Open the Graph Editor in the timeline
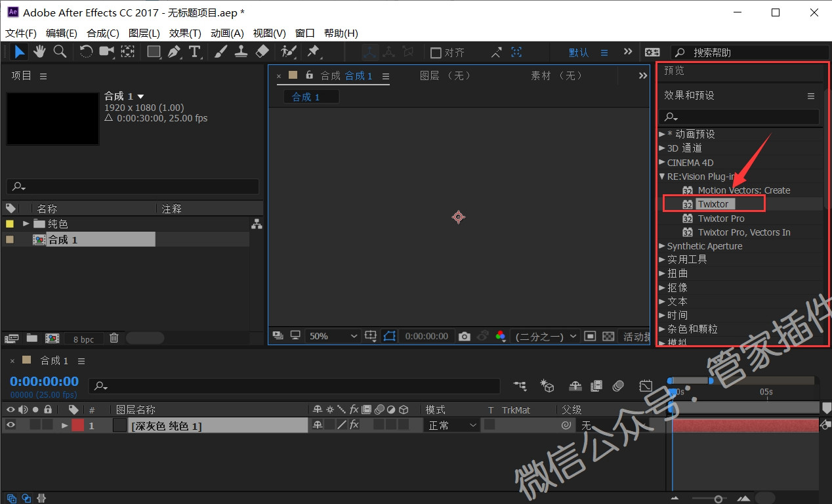This screenshot has width=832, height=504. (x=646, y=386)
